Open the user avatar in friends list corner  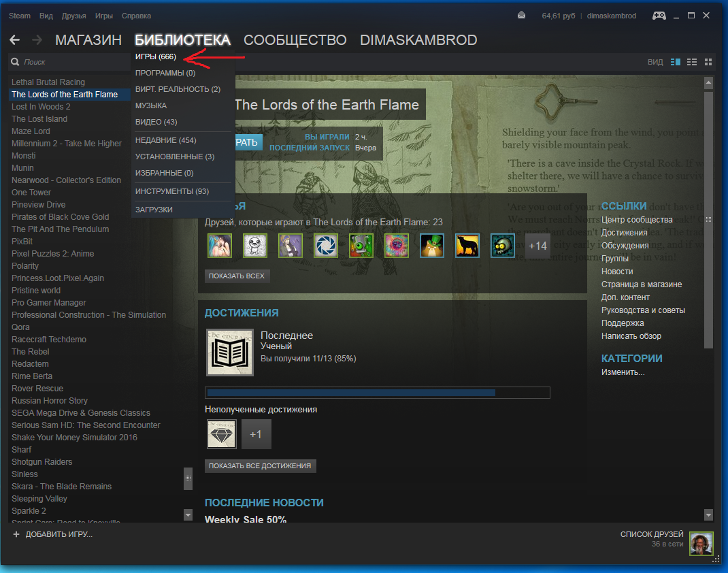pos(701,544)
